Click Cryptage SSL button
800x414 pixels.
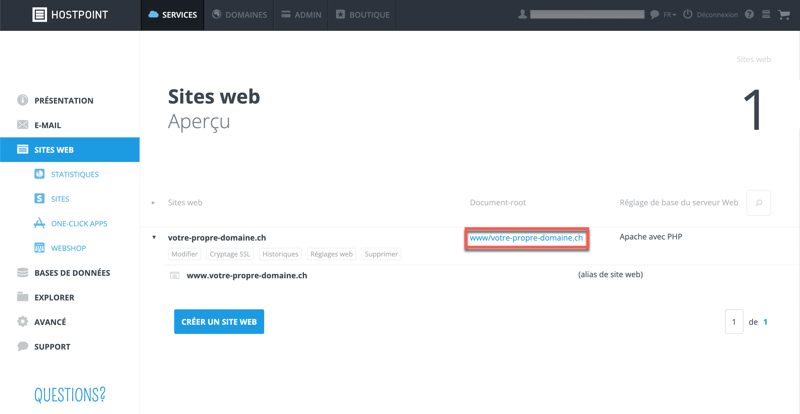pyautogui.click(x=231, y=254)
